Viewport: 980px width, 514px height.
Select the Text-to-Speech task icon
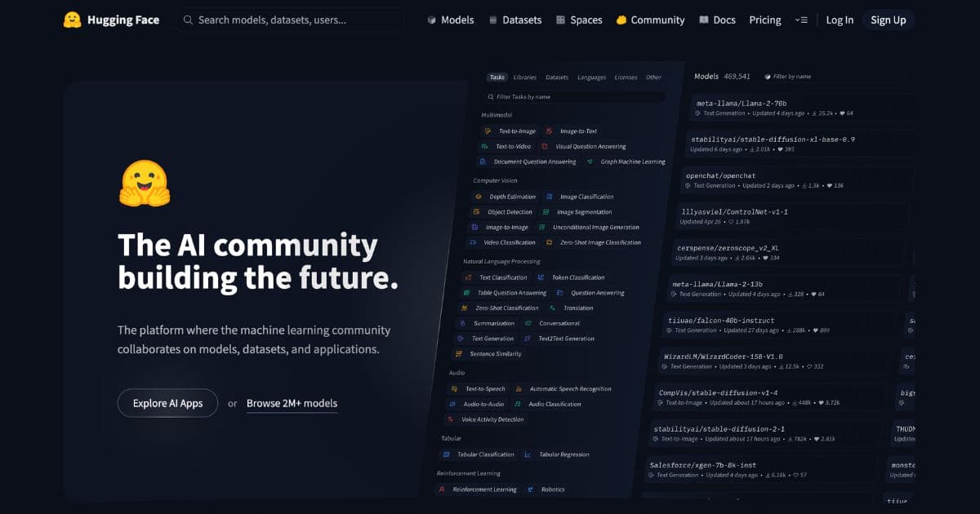click(452, 388)
